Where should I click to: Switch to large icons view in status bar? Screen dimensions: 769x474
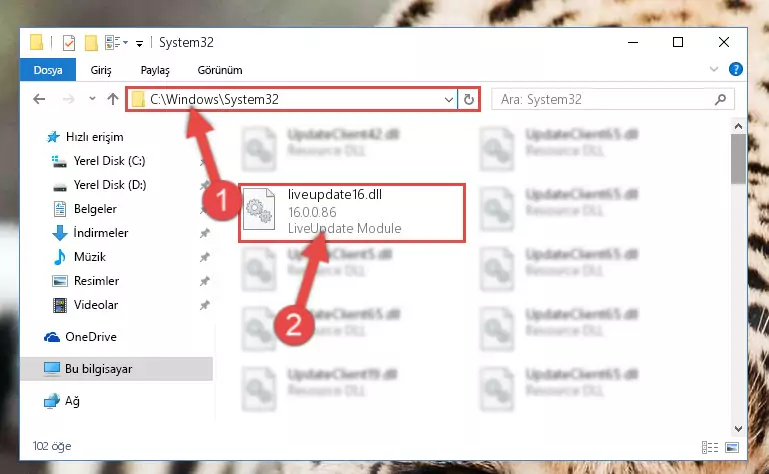coord(732,447)
